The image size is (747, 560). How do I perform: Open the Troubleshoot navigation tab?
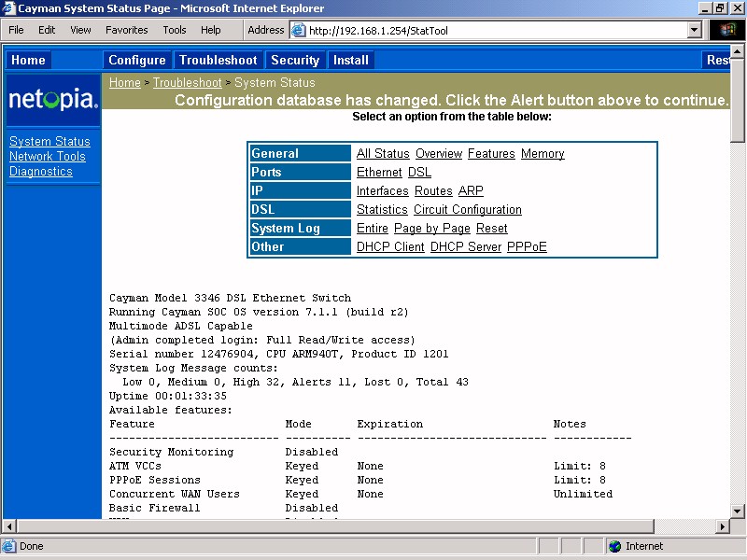coord(218,60)
